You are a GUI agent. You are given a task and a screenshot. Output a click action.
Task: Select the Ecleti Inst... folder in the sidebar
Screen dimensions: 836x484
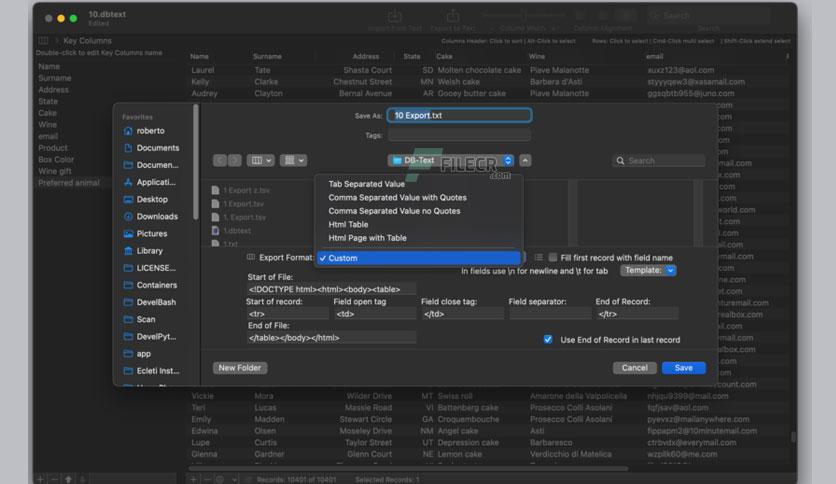click(151, 370)
